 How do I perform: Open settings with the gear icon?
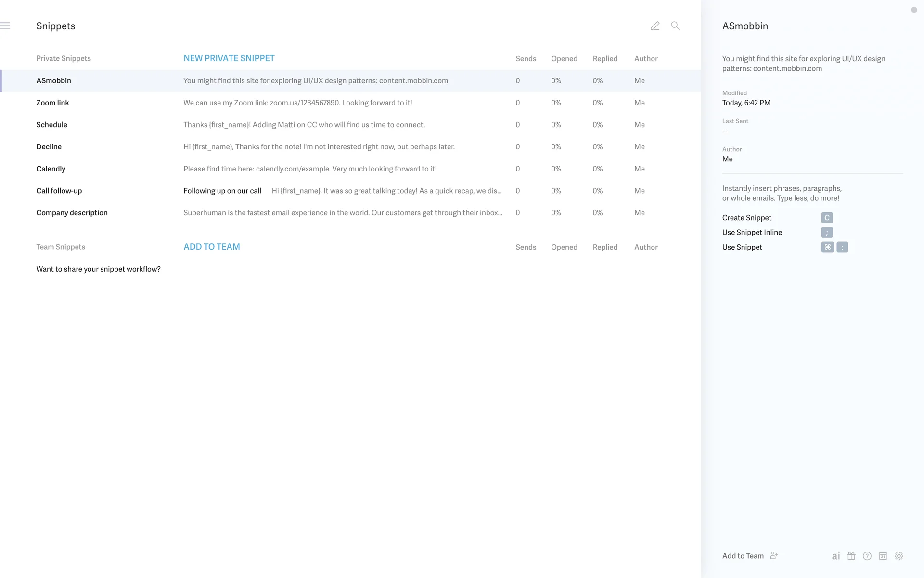click(899, 556)
